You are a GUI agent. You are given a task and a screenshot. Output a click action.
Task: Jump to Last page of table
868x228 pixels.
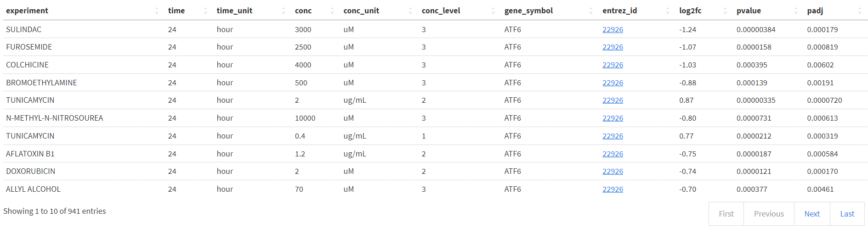(847, 214)
